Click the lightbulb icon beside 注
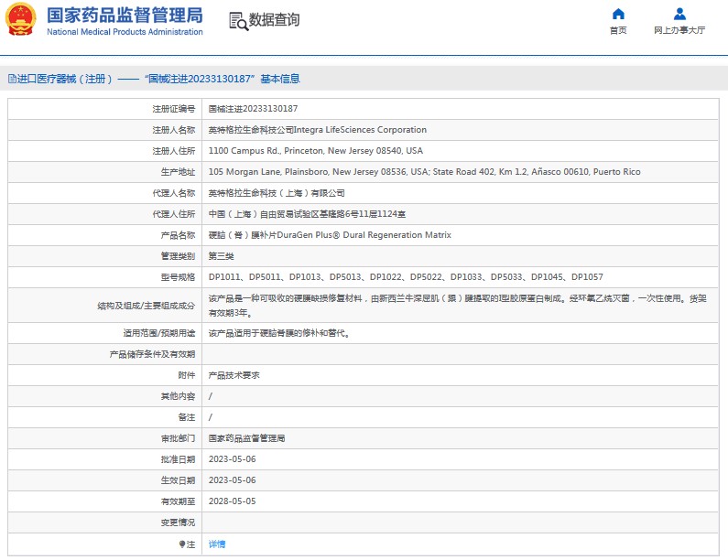Screen dimensions: 728x560 (x=182, y=544)
